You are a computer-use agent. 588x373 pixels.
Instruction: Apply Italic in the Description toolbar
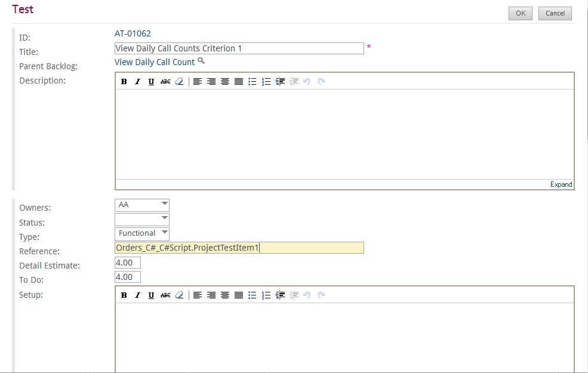(138, 81)
